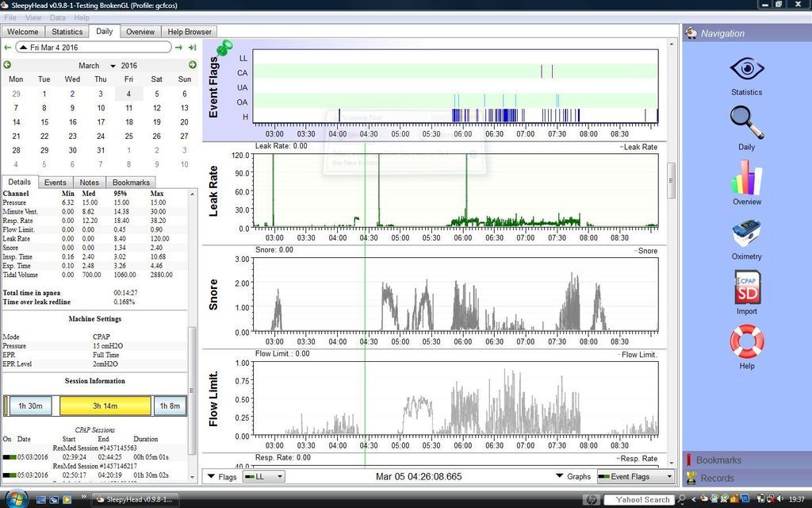Image resolution: width=812 pixels, height=508 pixels.
Task: Open the Graphs dropdown menu
Action: [573, 476]
